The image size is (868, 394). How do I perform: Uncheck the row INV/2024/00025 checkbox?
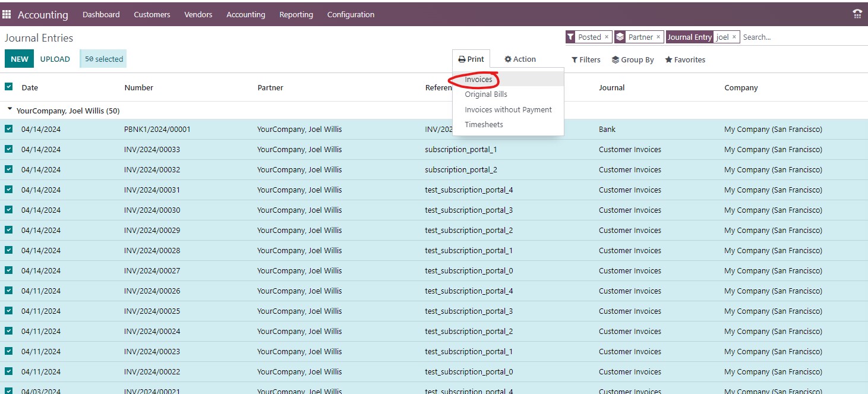[8, 311]
